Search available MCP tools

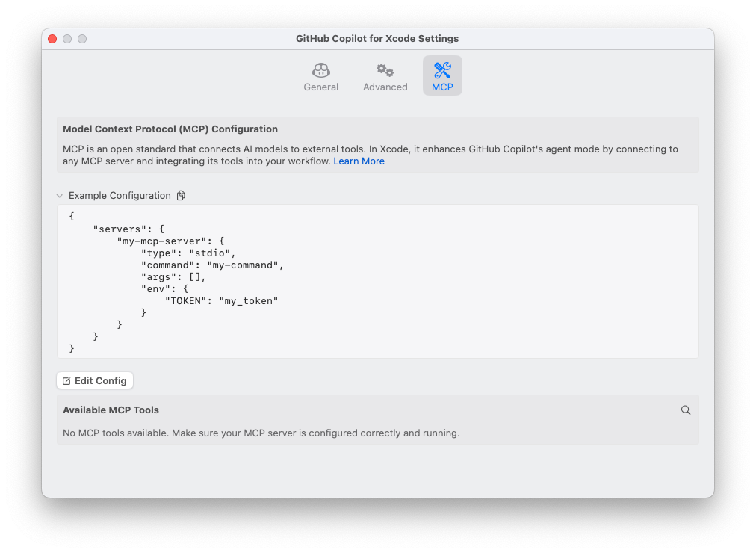coord(686,410)
